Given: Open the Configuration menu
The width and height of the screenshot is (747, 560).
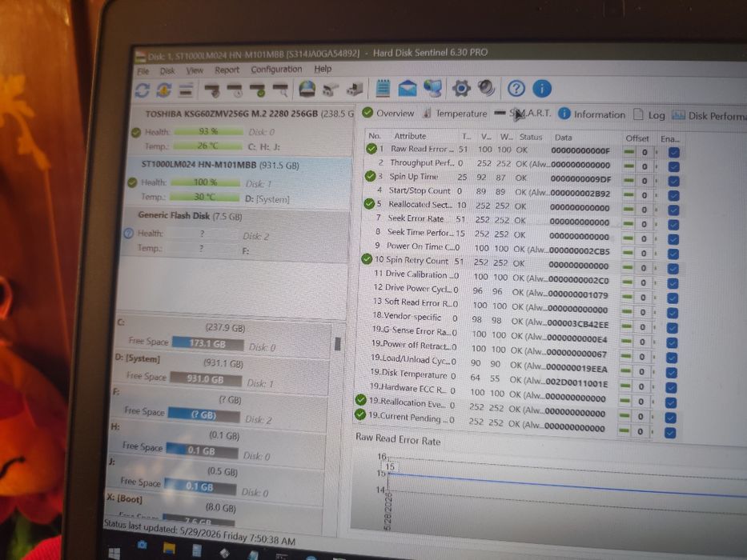Looking at the screenshot, I should tap(276, 69).
